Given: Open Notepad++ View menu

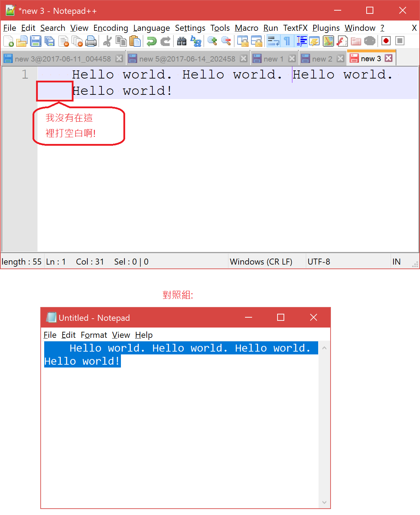Looking at the screenshot, I should pos(79,28).
